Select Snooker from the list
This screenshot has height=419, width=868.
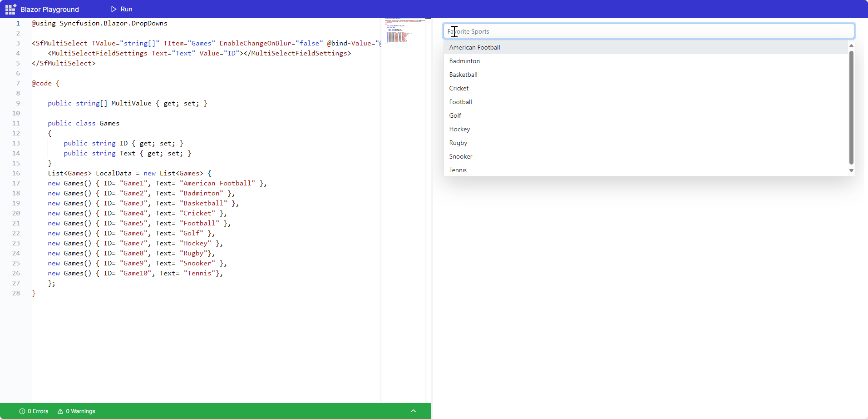(461, 156)
